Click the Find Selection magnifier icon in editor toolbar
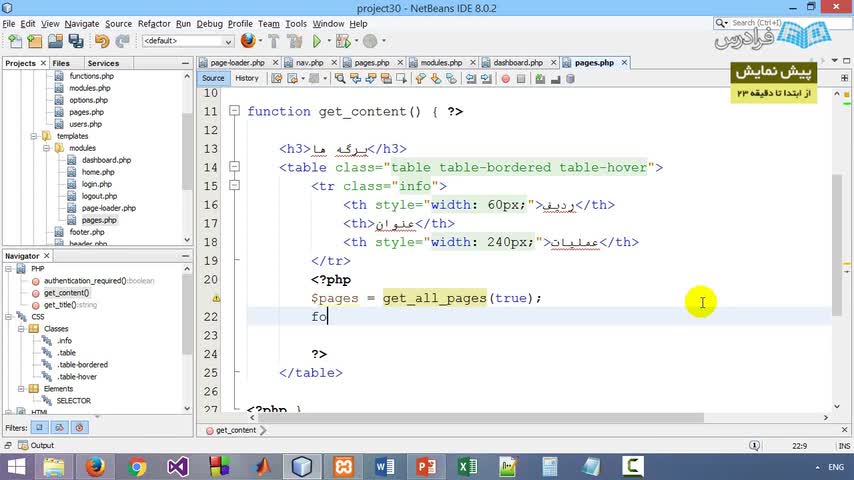The image size is (854, 480). [x=340, y=78]
